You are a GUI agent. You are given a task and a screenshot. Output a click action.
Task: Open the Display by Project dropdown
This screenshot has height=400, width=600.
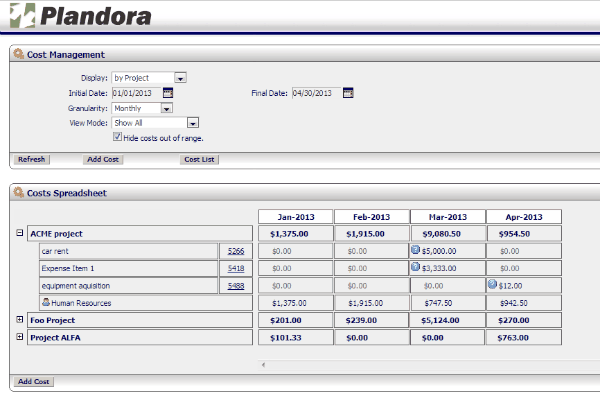click(x=181, y=77)
